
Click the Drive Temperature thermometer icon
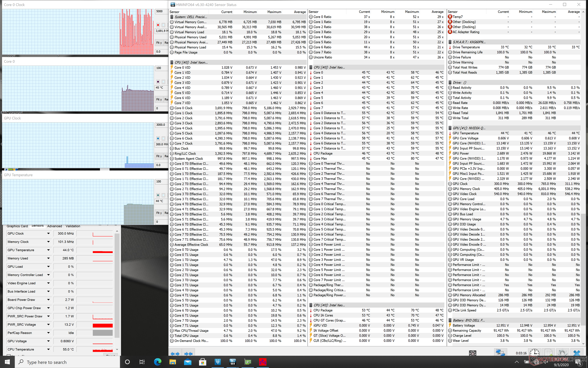click(450, 47)
